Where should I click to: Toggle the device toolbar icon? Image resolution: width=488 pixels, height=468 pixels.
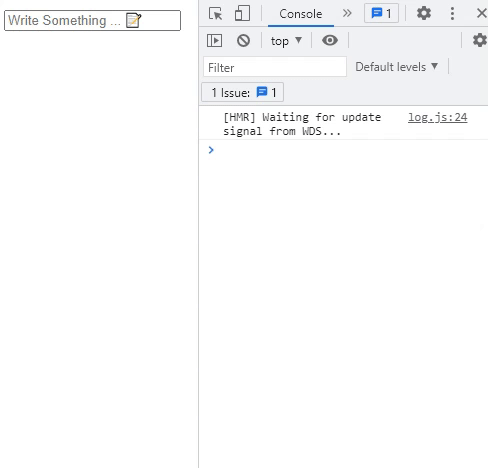(x=242, y=14)
